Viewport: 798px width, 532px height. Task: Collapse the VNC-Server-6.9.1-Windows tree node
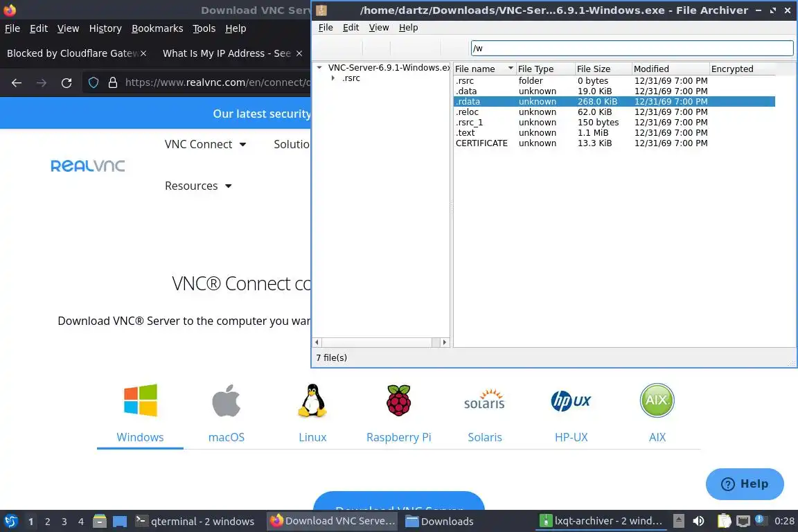319,67
